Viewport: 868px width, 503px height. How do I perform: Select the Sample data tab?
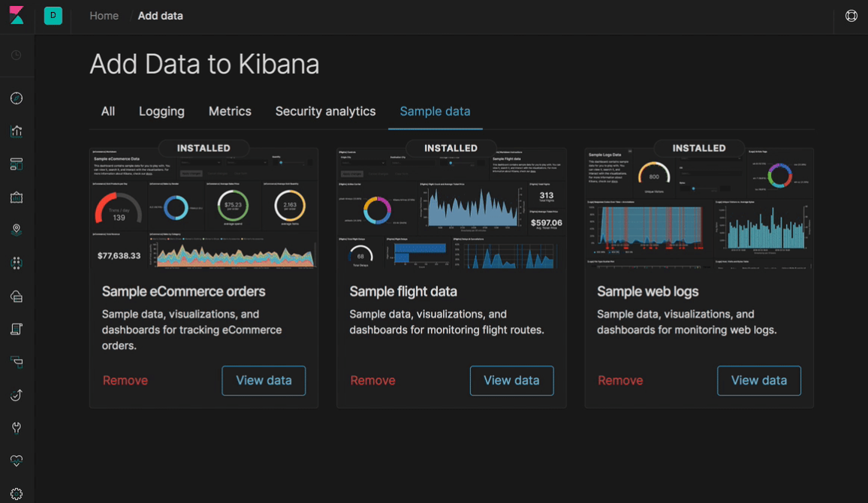435,111
